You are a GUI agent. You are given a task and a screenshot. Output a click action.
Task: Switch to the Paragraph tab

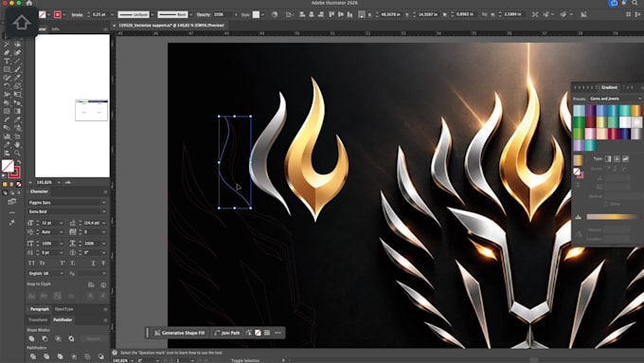40,309
